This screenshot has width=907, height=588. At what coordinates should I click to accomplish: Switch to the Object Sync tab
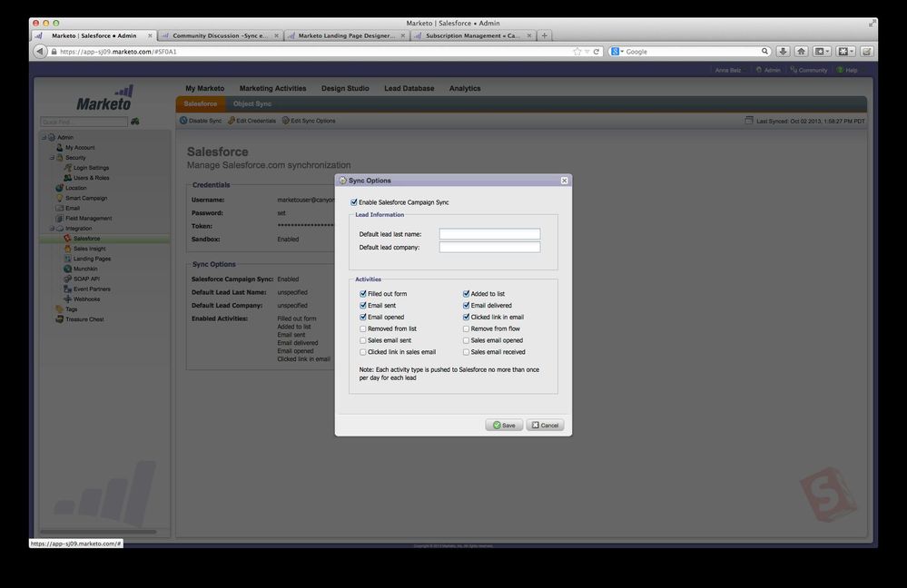click(251, 104)
